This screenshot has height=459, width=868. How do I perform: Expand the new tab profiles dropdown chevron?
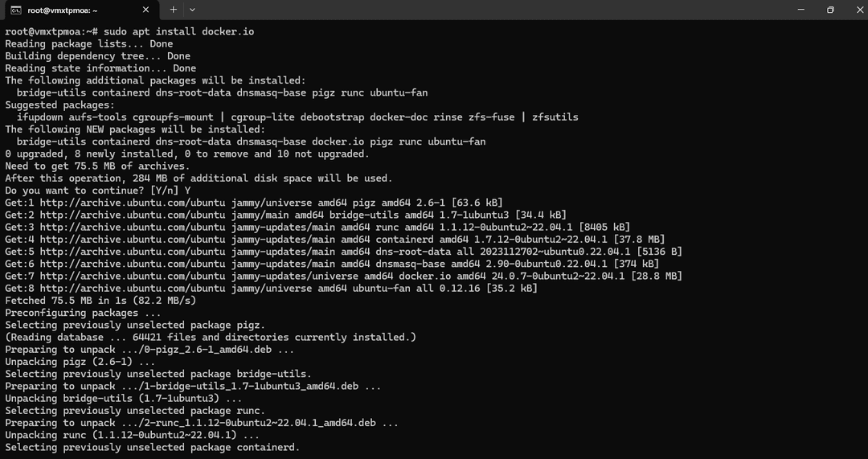pyautogui.click(x=192, y=10)
